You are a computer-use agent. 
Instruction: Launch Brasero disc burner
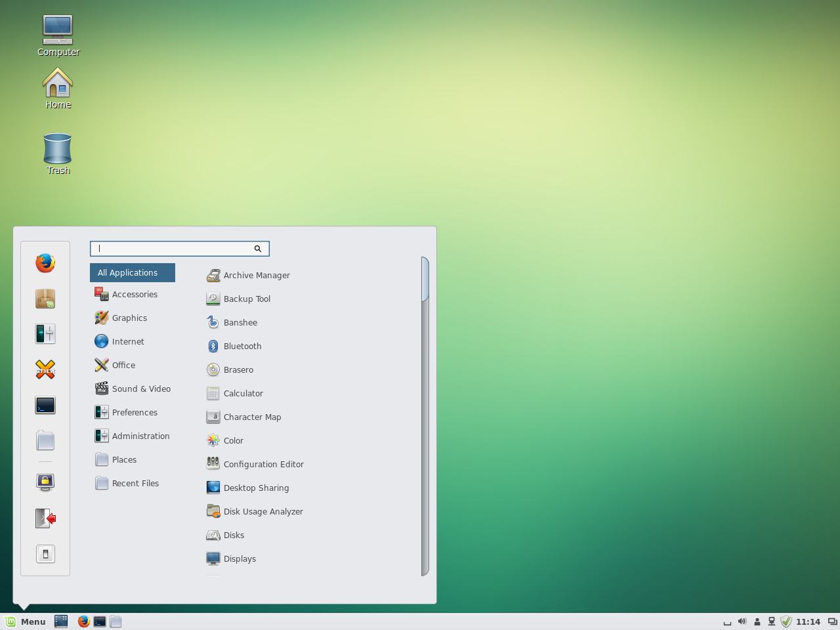pyautogui.click(x=230, y=370)
